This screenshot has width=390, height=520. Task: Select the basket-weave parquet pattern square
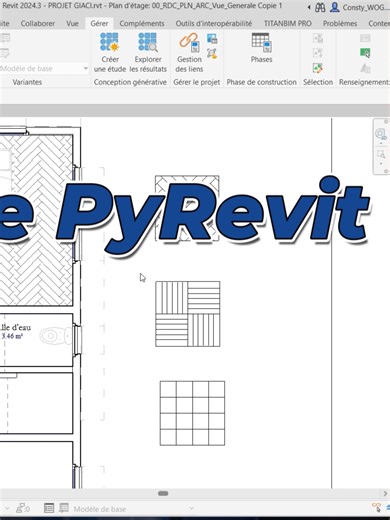[188, 314]
